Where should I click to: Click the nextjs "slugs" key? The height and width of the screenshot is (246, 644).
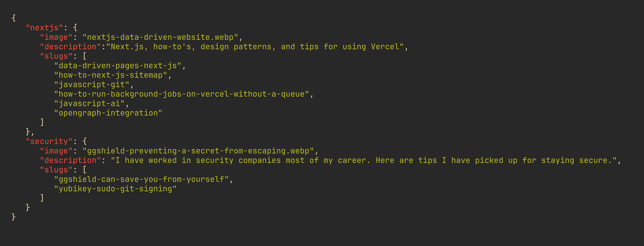click(x=56, y=56)
